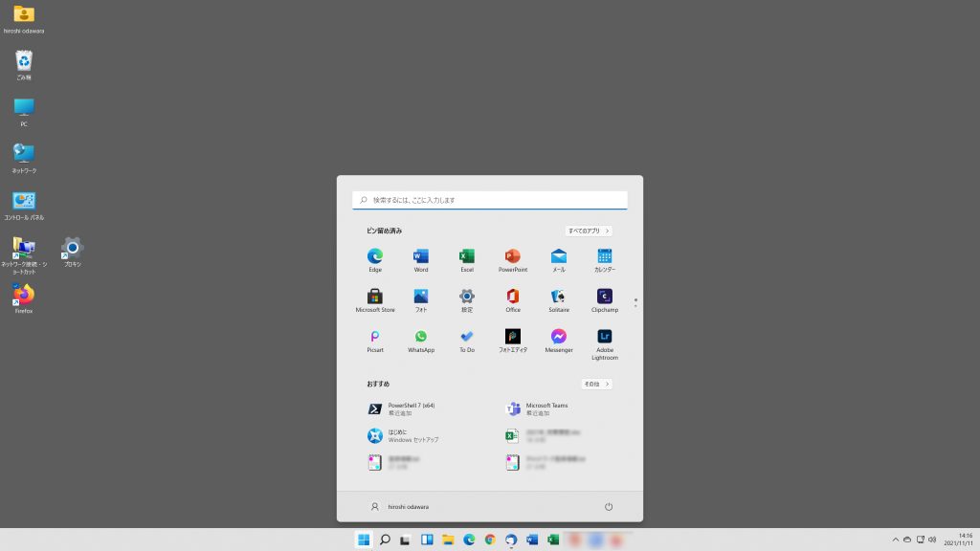Open File Explorer from the taskbar
The height and width of the screenshot is (551, 980).
click(x=447, y=540)
